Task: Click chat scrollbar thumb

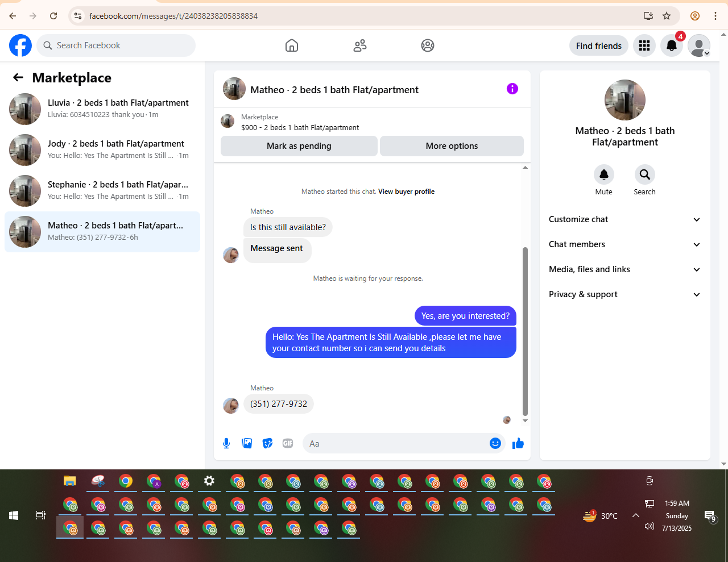Action: 525,331
